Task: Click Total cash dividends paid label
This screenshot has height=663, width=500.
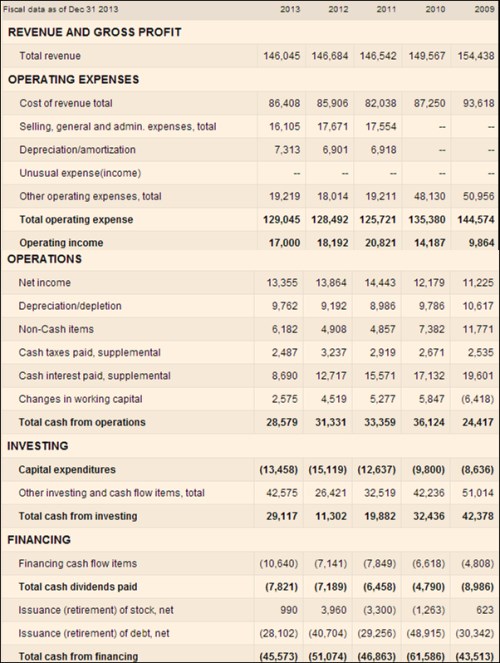Action: click(78, 586)
